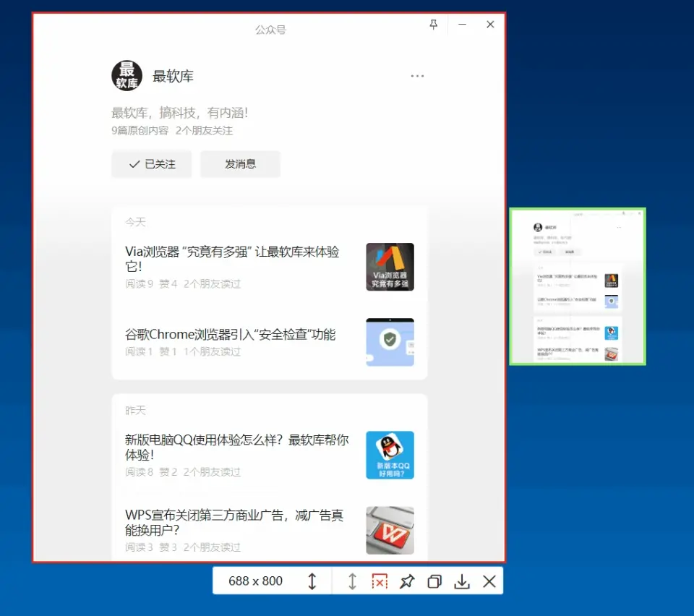694x616 pixels.
Task: Click the Chrome shield thumbnail image
Action: (x=390, y=342)
